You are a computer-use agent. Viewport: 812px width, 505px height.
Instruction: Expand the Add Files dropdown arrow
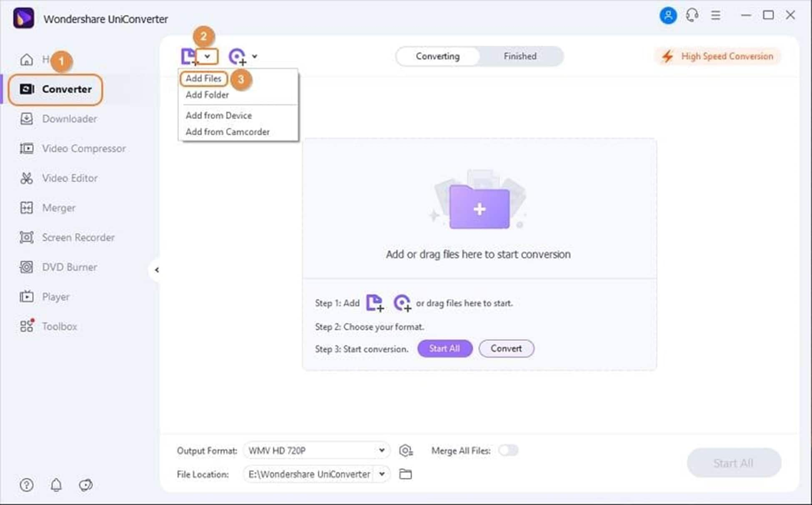208,56
